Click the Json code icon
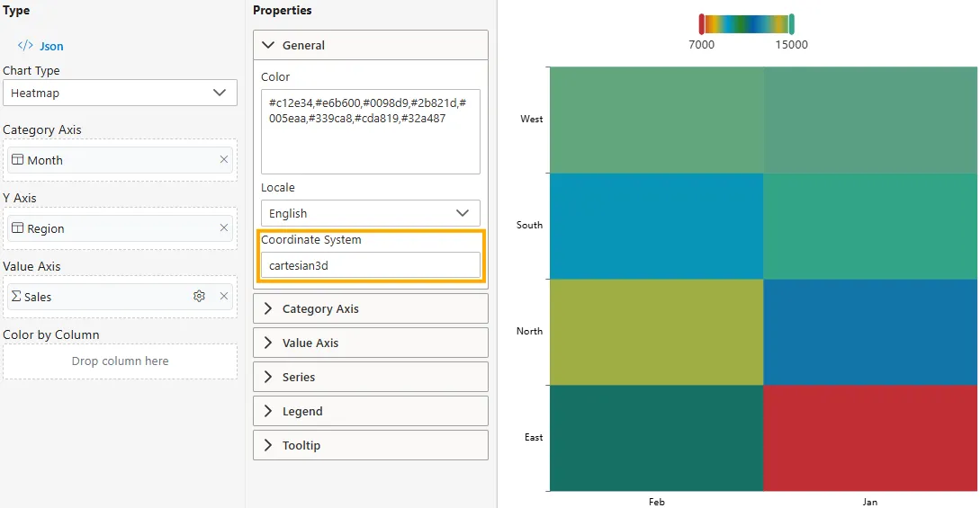Viewport: 980px width, 508px height. [x=25, y=46]
